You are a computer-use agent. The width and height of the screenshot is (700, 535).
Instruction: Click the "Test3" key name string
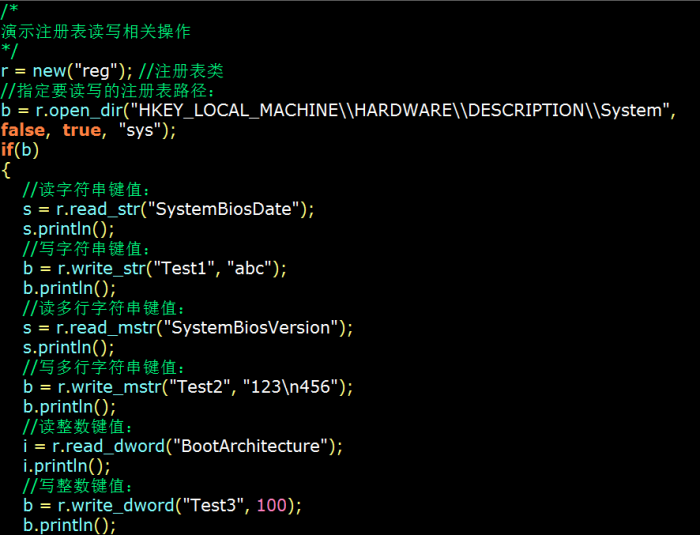point(213,505)
